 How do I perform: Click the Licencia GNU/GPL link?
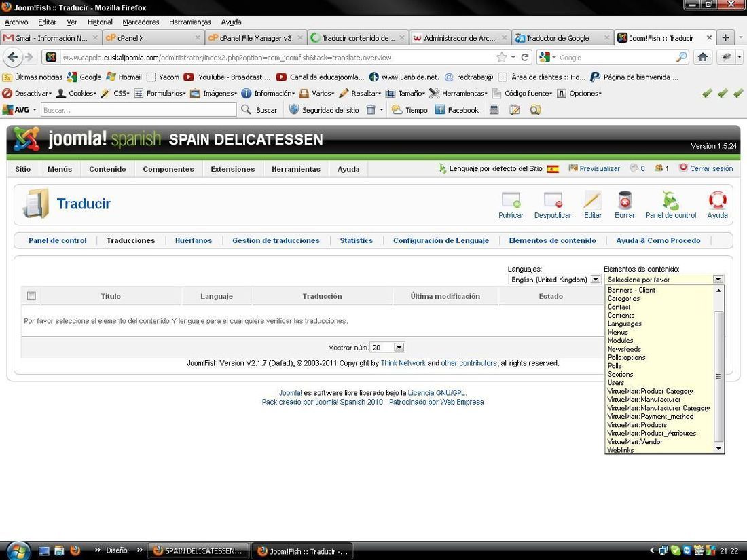437,393
